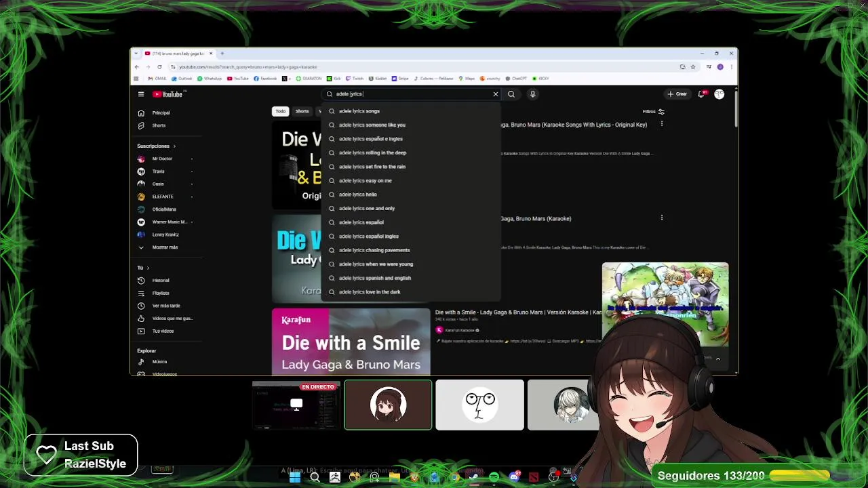Open the YouTube notifications bell
This screenshot has width=868, height=488.
coord(702,94)
